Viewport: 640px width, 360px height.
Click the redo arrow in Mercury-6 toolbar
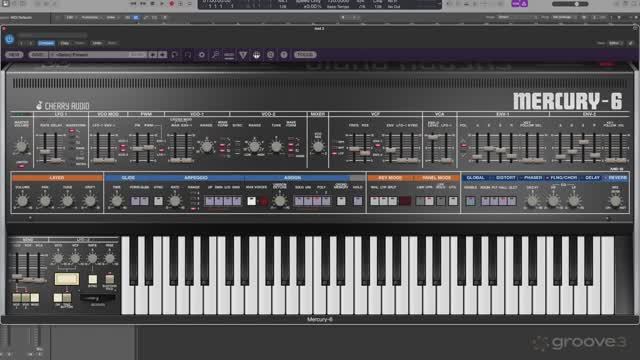[x=188, y=55]
